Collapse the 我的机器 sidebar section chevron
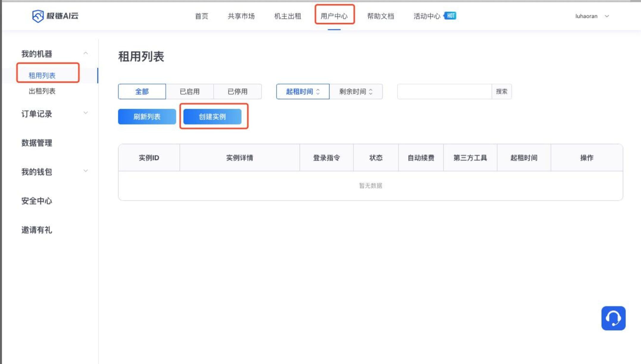The image size is (641, 364). click(86, 53)
